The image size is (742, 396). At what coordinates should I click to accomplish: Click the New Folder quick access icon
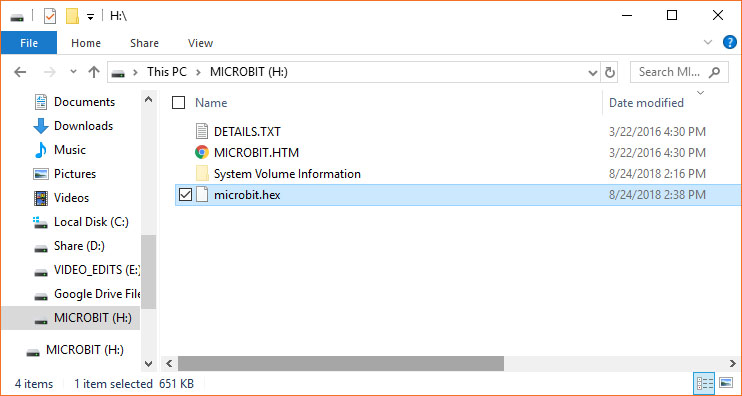(x=72, y=17)
